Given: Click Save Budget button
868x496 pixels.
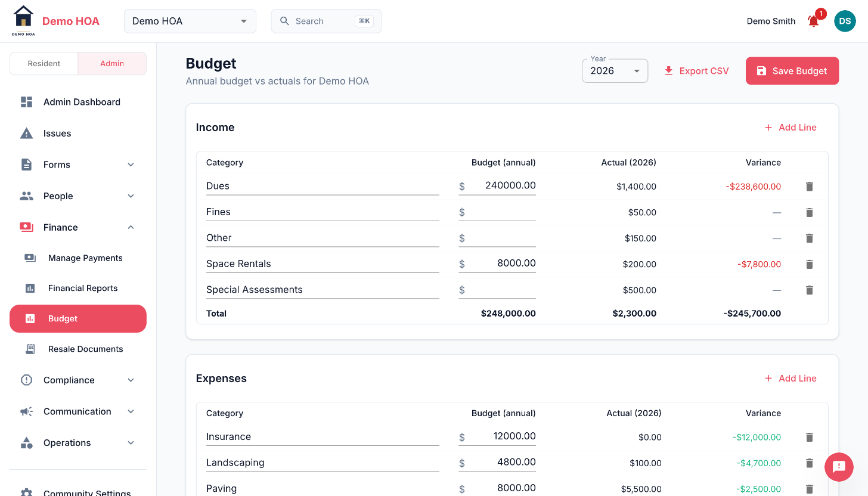Looking at the screenshot, I should click(792, 71).
